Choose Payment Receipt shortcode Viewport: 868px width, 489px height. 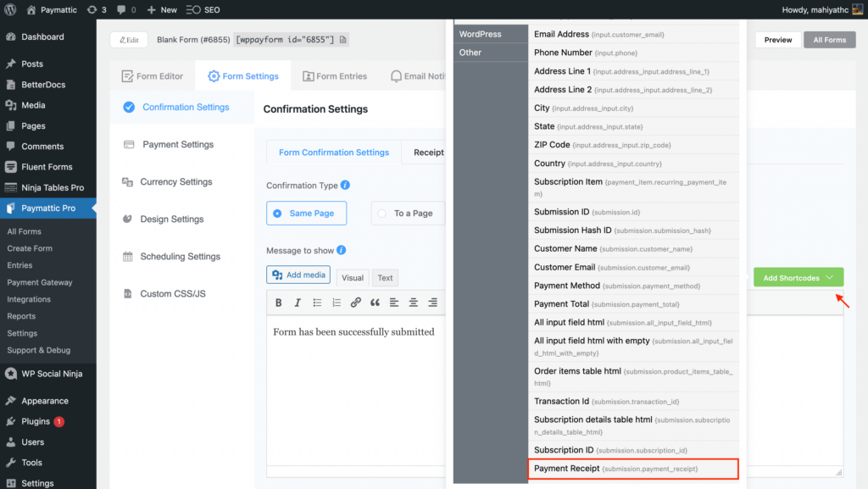pos(633,469)
